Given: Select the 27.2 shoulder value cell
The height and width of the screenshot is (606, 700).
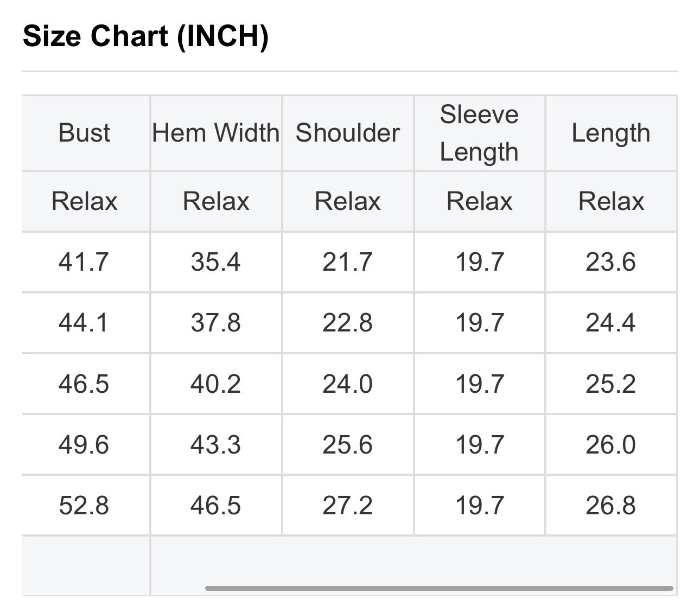Looking at the screenshot, I should [348, 506].
